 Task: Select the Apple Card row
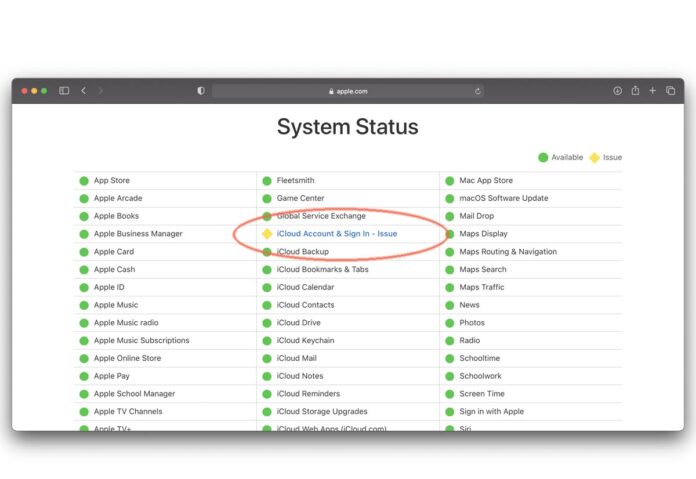coord(165,252)
